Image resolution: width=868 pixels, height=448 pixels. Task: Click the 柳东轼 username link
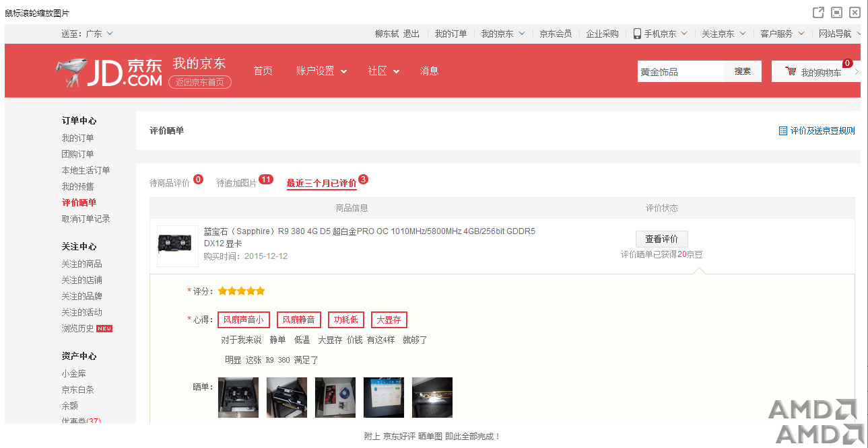pyautogui.click(x=387, y=34)
